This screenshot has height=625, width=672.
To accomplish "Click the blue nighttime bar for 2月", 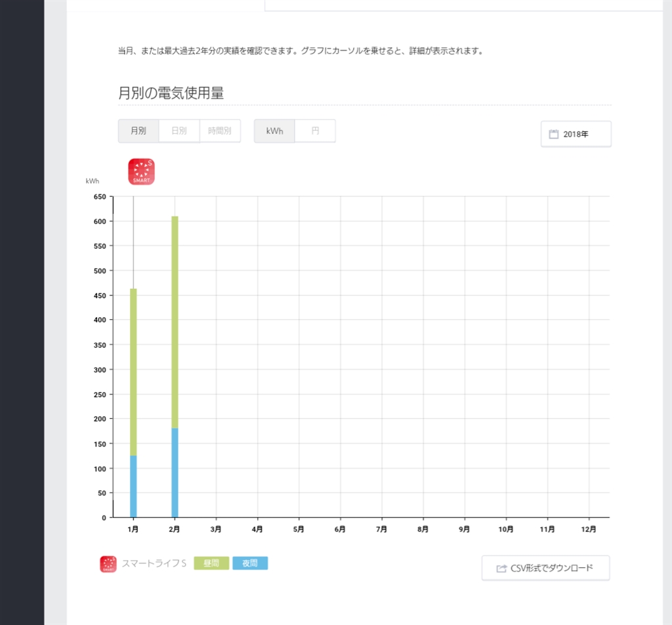I will [175, 473].
